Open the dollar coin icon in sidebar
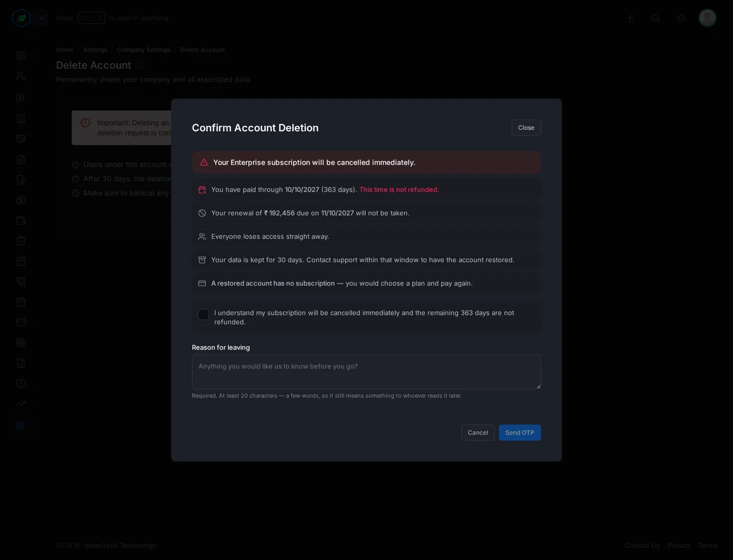Viewport: 733px width, 560px height. (x=21, y=200)
